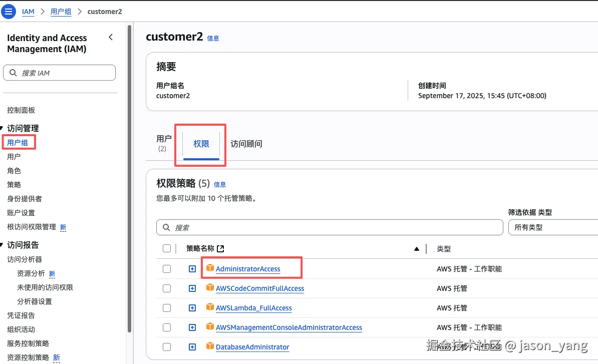Image resolution: width=598 pixels, height=364 pixels.
Task: Click the orange policy icon for AWSCodeCommitFullAccess
Action: click(210, 287)
